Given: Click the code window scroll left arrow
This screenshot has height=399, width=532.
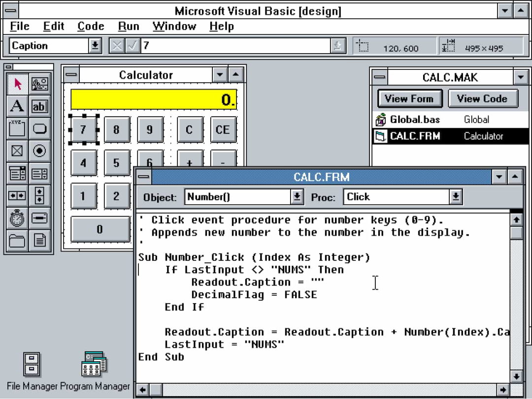Looking at the screenshot, I should [x=143, y=390].
